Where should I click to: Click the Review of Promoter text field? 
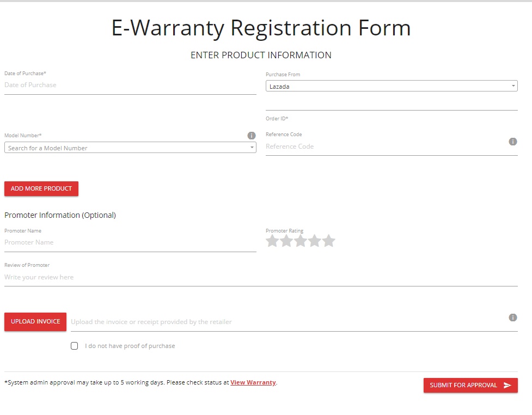(260, 277)
